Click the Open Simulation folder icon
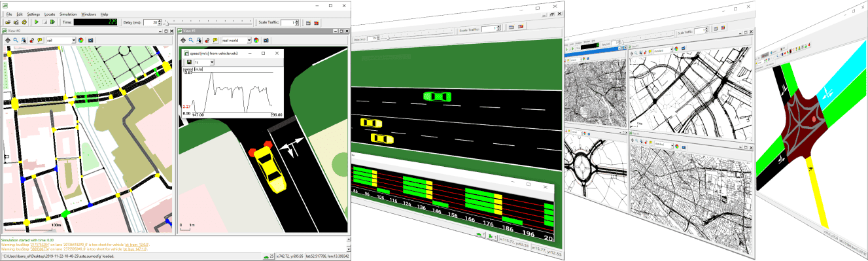Screen dimensions: 868x261 [x=7, y=22]
